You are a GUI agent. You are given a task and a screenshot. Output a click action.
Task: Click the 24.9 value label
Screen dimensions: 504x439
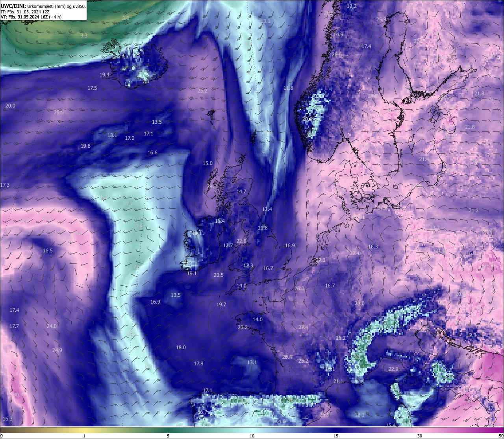[57, 350]
